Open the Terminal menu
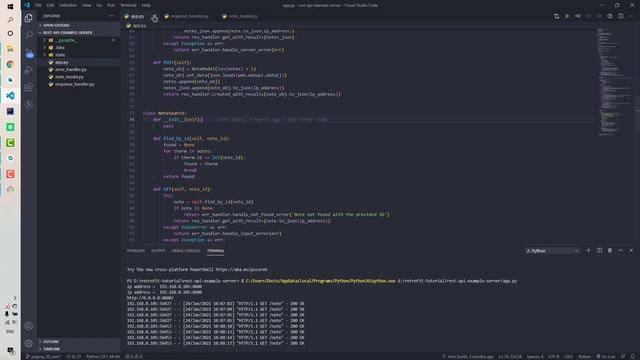The width and height of the screenshot is (640, 360). pos(128,5)
